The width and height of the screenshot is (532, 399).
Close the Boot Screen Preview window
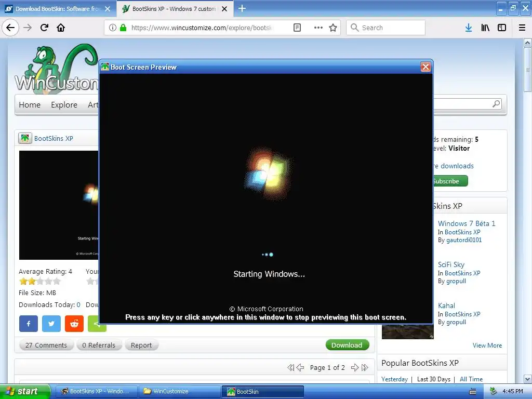[425, 67]
